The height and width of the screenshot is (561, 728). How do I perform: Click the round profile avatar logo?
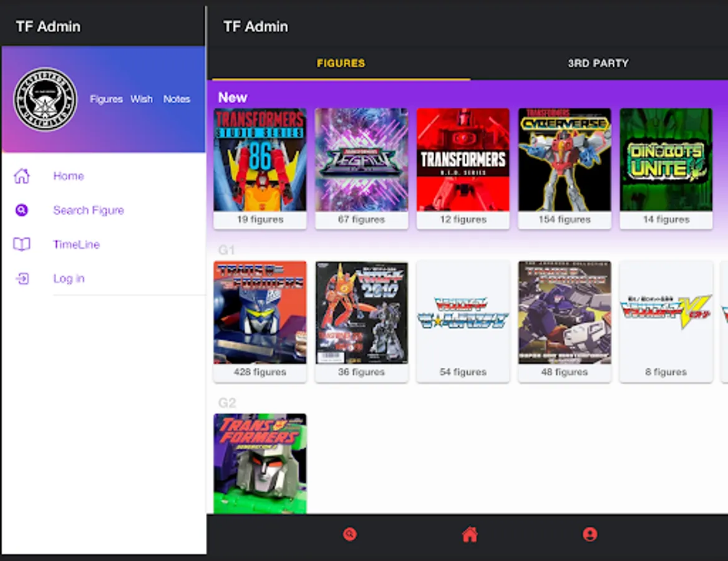(x=45, y=99)
